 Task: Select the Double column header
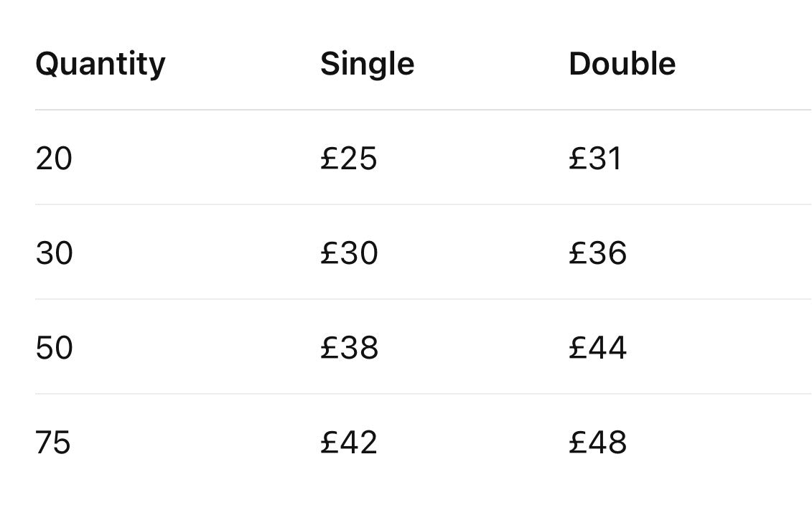click(x=622, y=64)
